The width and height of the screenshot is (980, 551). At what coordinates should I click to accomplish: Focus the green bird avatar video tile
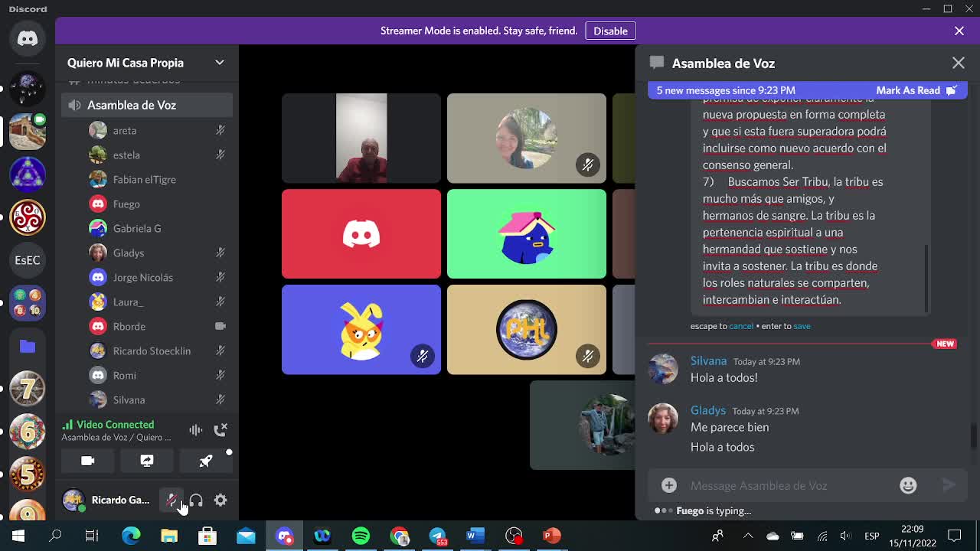[x=527, y=234]
